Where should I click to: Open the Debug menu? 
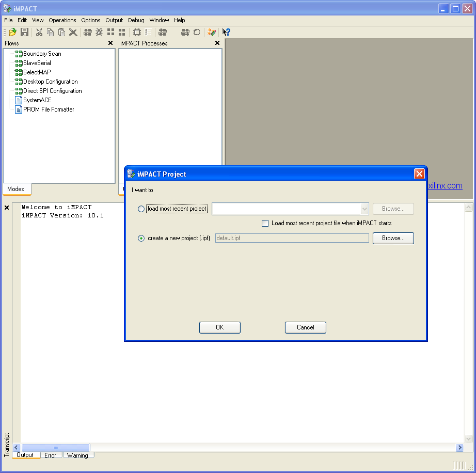point(136,20)
